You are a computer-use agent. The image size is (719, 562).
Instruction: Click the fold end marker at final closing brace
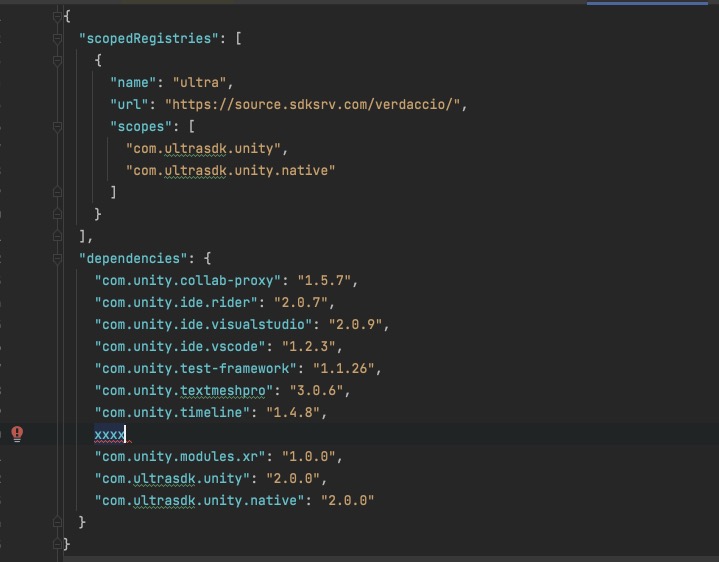tap(58, 544)
